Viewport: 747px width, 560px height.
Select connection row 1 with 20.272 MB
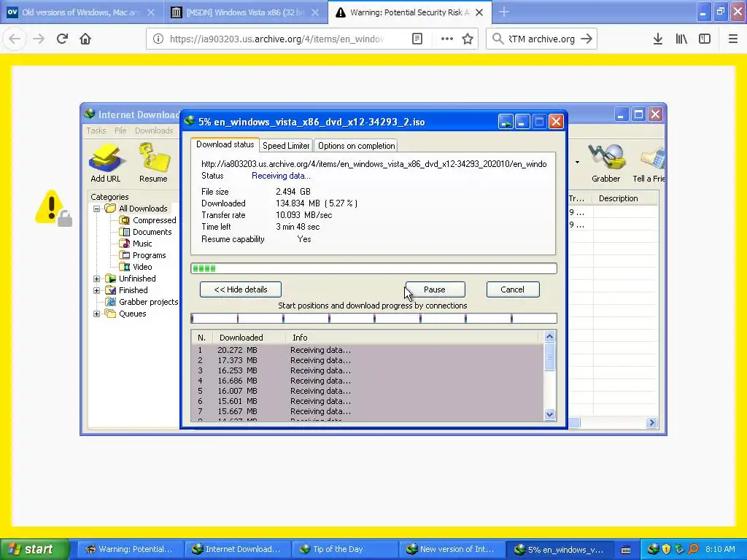368,350
